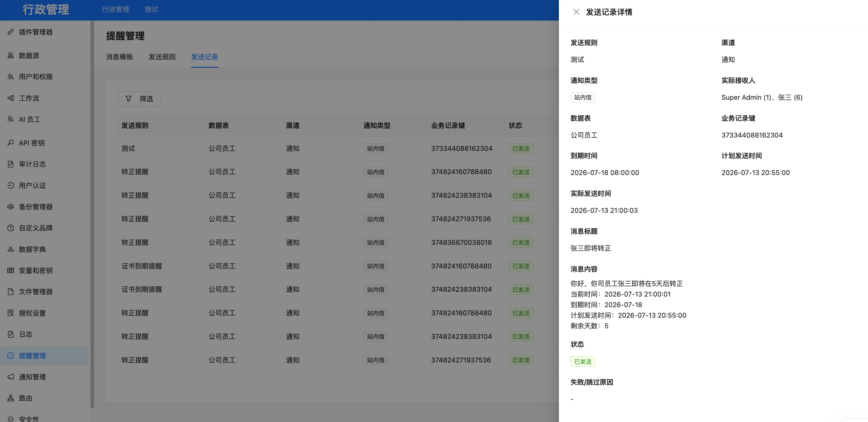
Task: Click the message title 张三即将转正
Action: [590, 248]
